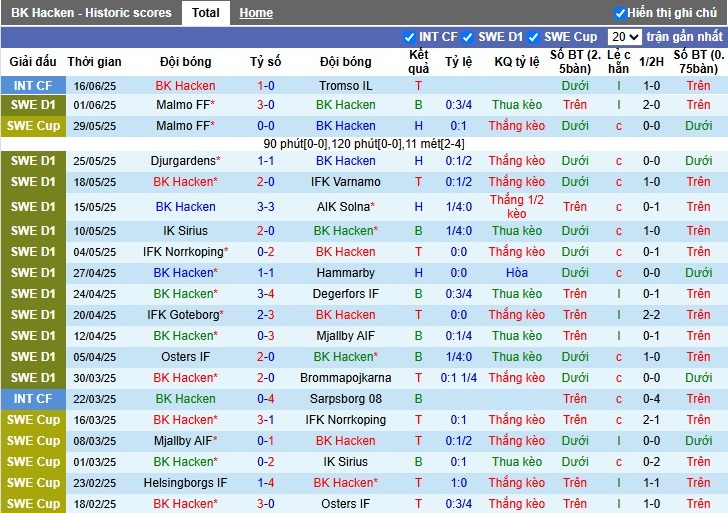Screen dimensions: 728x513
Task: Open IFK Norrkoping on 04/05/25 row
Action: pos(185,252)
